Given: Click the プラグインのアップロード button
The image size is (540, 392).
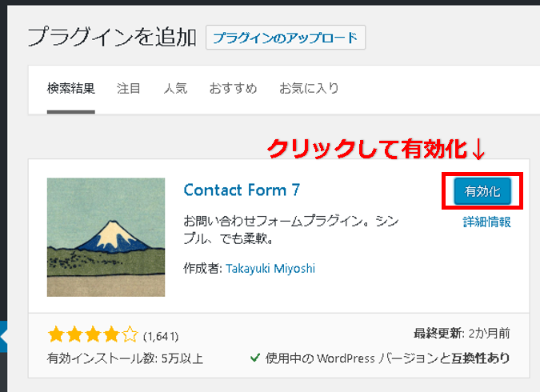Looking at the screenshot, I should 286,38.
